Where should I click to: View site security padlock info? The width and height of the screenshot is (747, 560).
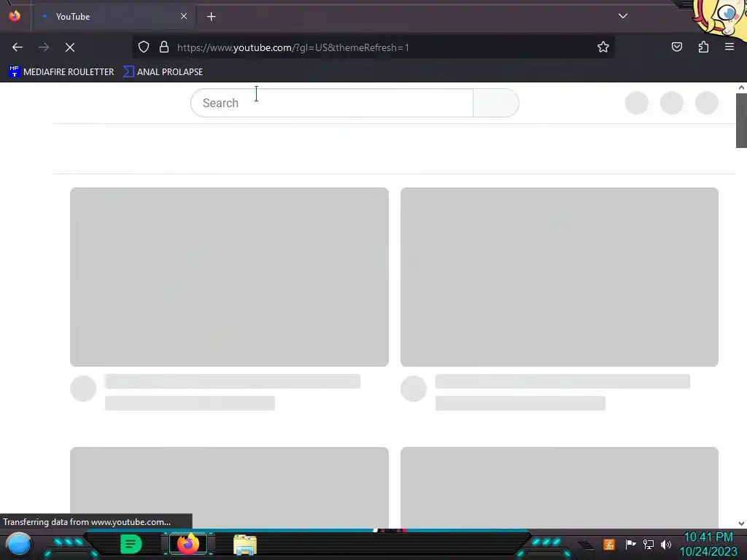pos(164,47)
